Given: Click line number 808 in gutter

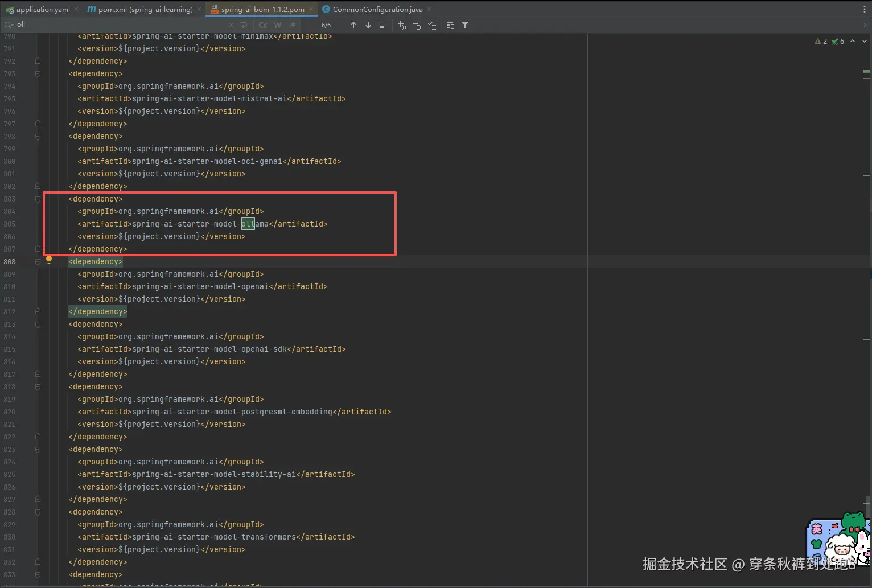Looking at the screenshot, I should 10,261.
